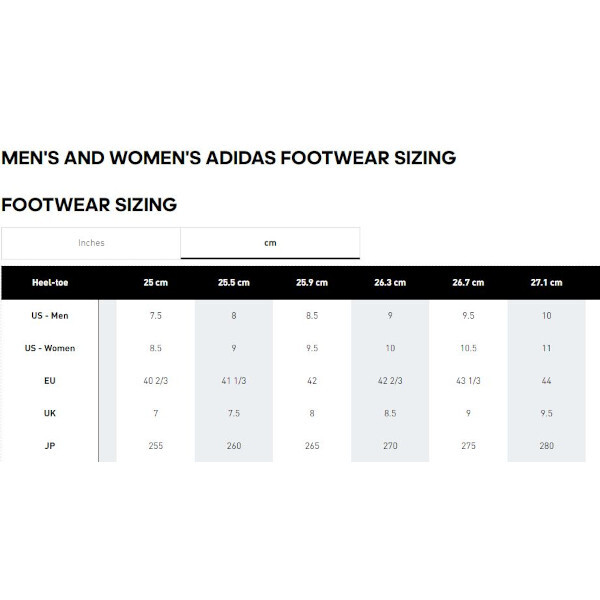Click JP size 255 cell

[155, 446]
